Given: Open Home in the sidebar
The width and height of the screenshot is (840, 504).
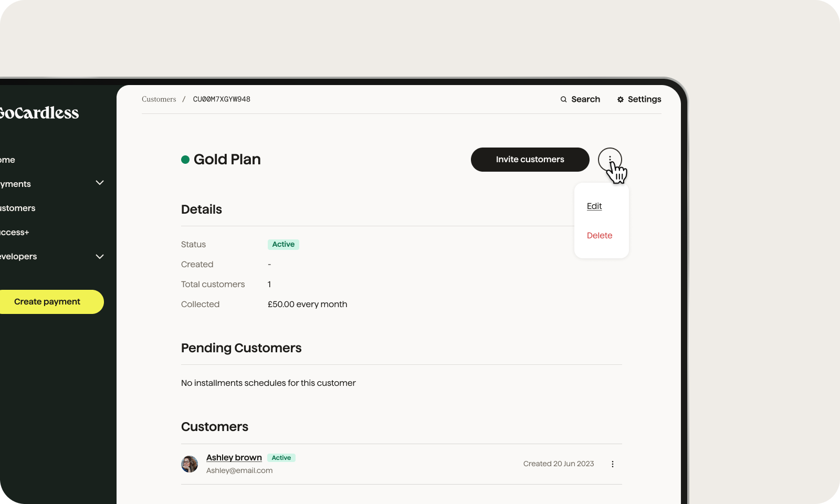Looking at the screenshot, I should point(7,160).
